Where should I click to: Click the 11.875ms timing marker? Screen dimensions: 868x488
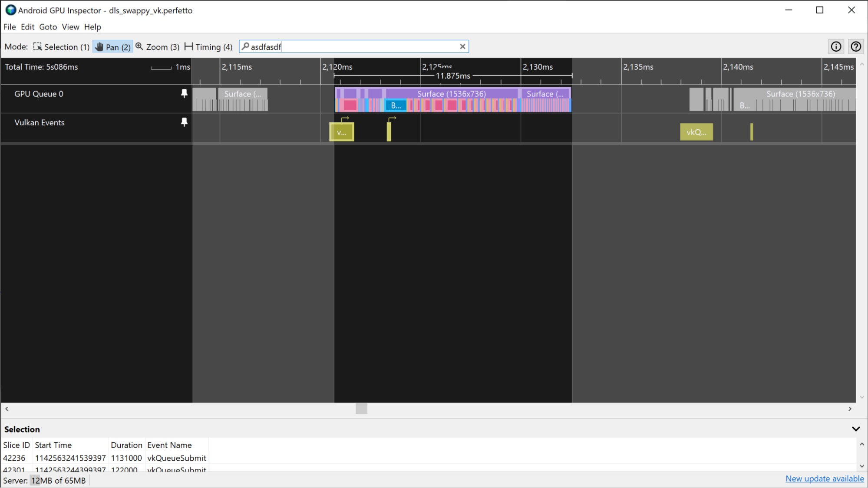[x=452, y=76]
